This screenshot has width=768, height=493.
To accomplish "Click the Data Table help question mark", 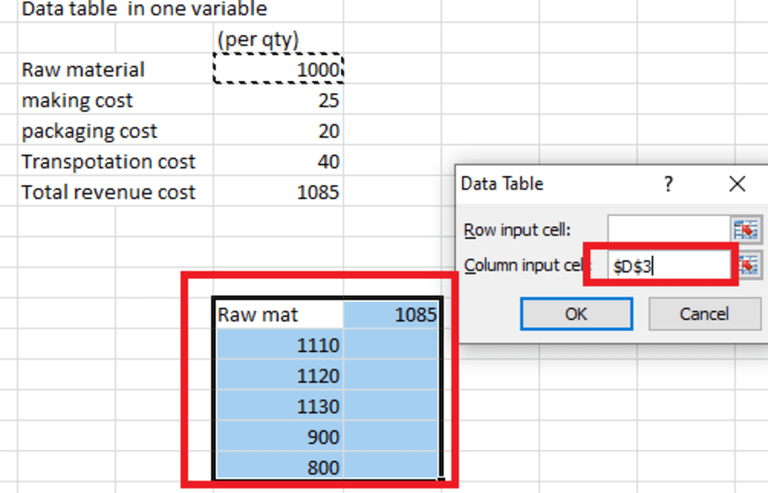I will pyautogui.click(x=668, y=184).
